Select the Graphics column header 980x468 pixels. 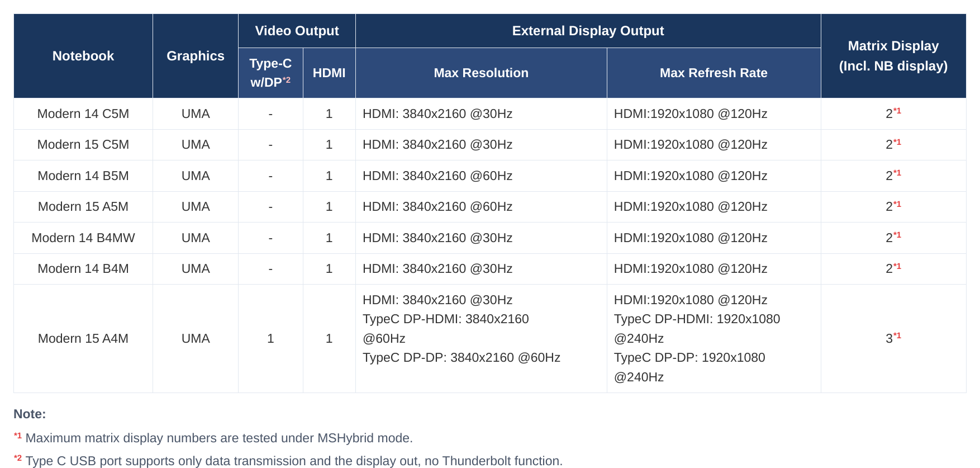[x=196, y=56]
